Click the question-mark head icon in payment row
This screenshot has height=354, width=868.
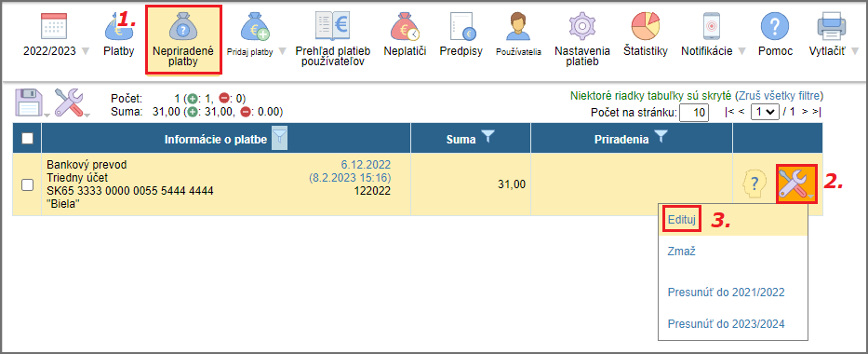(755, 183)
